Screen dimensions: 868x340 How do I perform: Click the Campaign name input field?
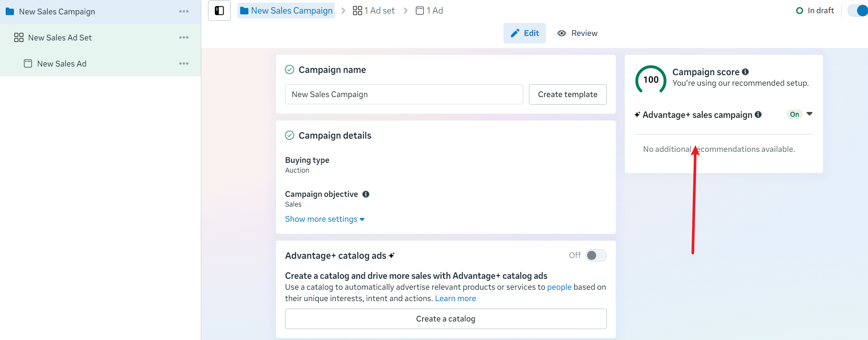[x=404, y=94]
